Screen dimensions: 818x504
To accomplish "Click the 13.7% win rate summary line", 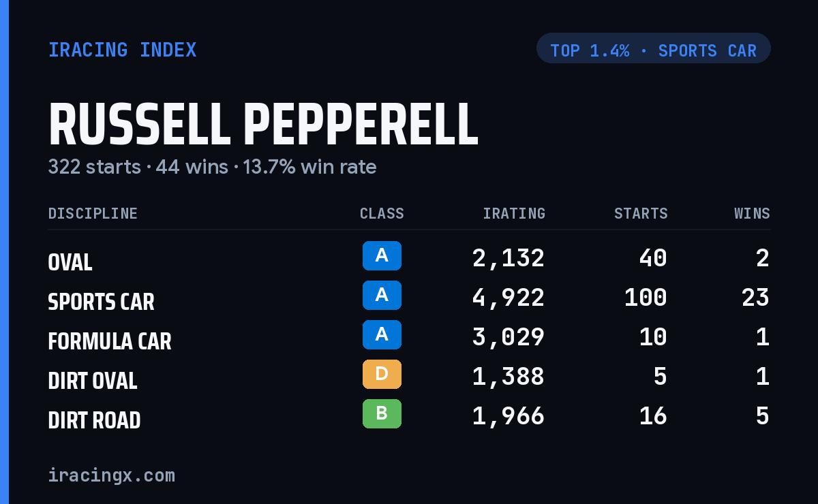I will click(212, 167).
